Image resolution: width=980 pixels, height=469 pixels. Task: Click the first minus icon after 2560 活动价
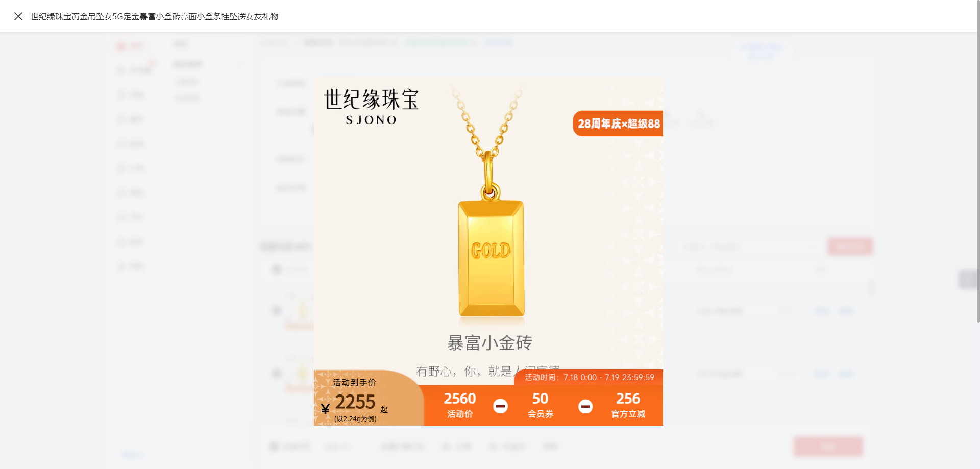pos(500,406)
